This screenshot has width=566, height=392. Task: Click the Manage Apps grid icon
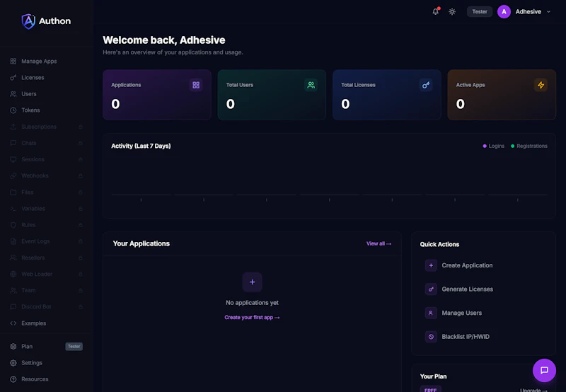coord(13,62)
